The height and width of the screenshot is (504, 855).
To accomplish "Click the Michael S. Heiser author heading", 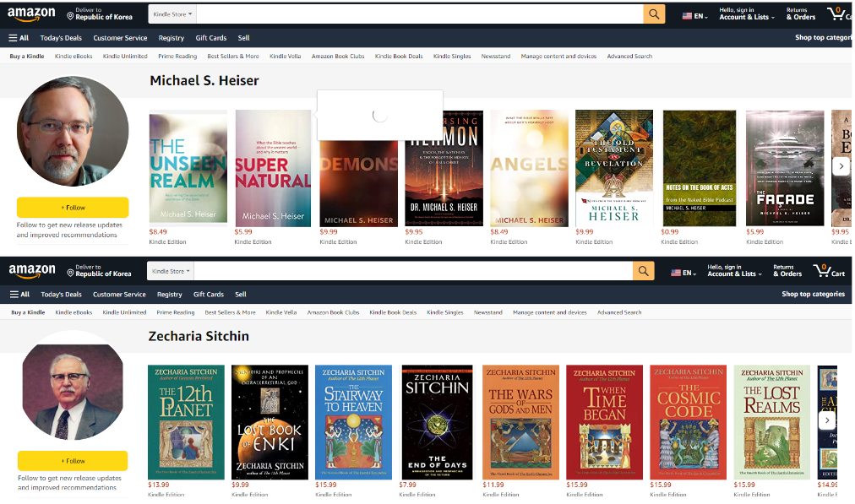I will click(204, 81).
